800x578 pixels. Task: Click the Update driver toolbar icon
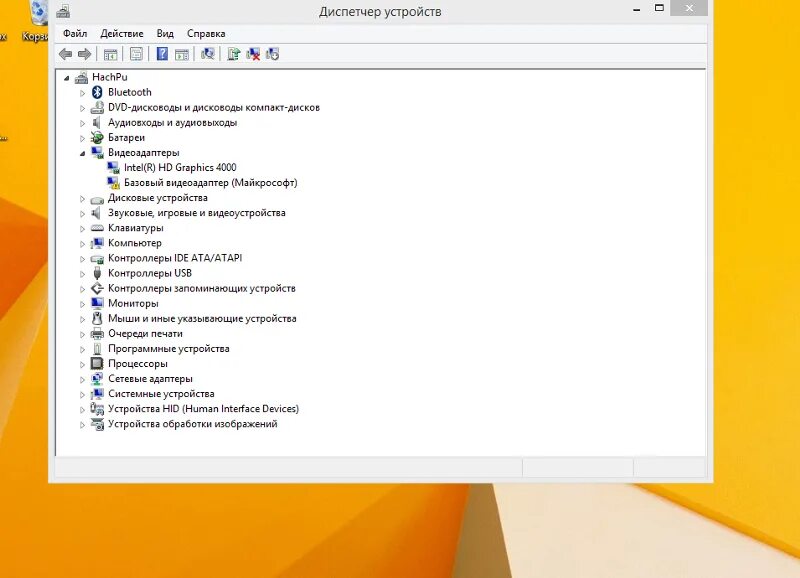(234, 54)
